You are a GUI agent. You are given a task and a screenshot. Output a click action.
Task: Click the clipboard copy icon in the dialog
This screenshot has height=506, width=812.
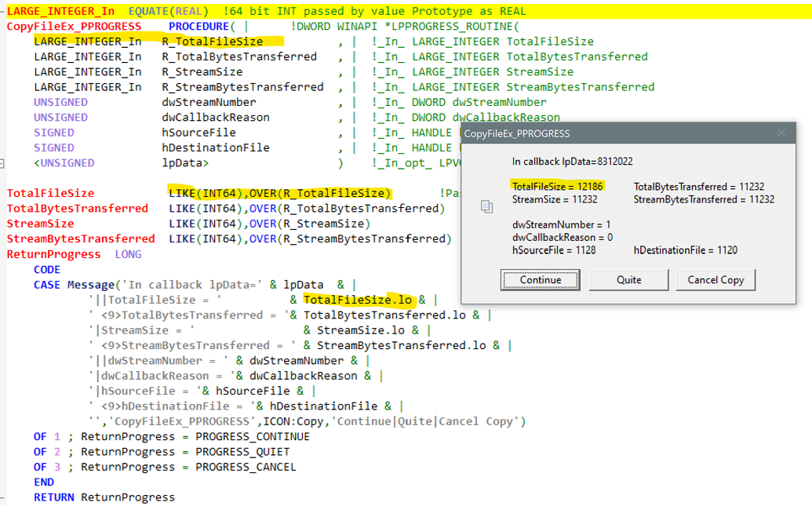pyautogui.click(x=487, y=207)
